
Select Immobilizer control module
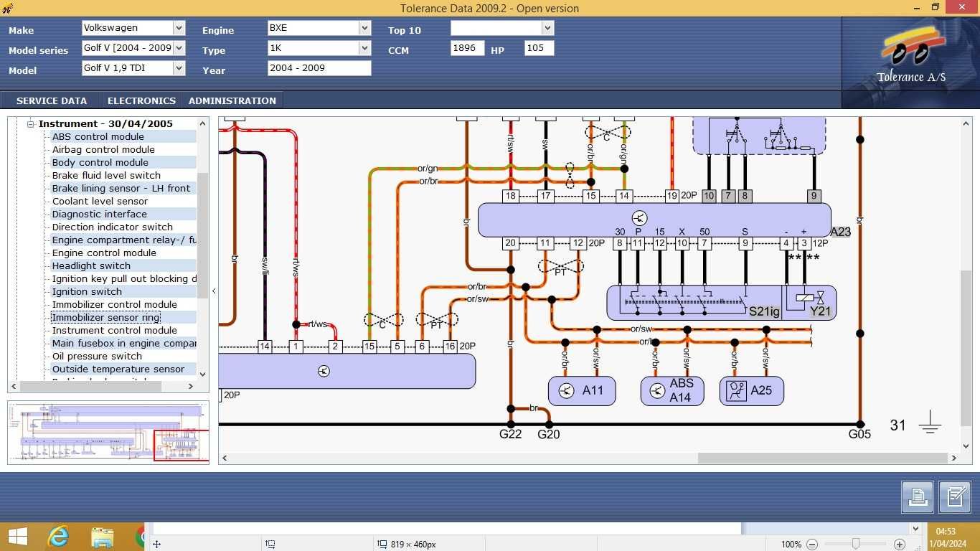[114, 304]
